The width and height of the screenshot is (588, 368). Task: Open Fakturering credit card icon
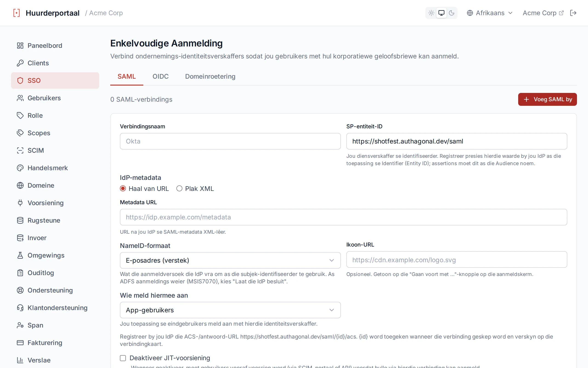(20, 343)
